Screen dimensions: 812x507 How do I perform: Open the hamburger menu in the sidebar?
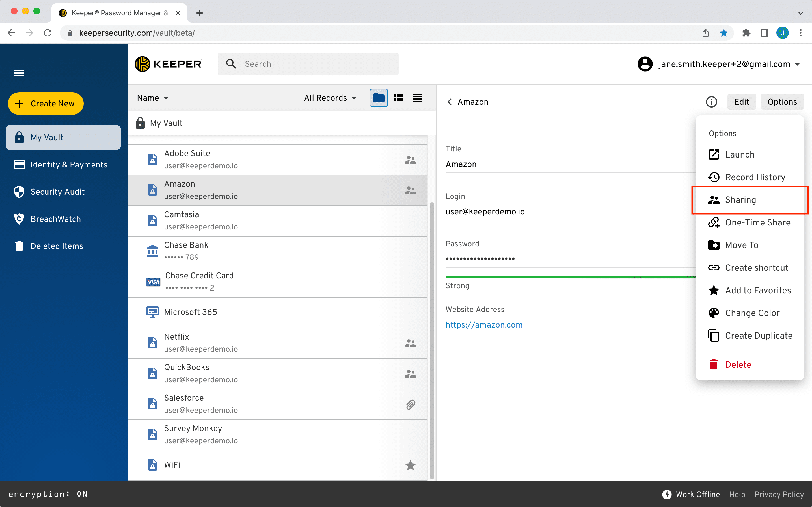(x=18, y=73)
